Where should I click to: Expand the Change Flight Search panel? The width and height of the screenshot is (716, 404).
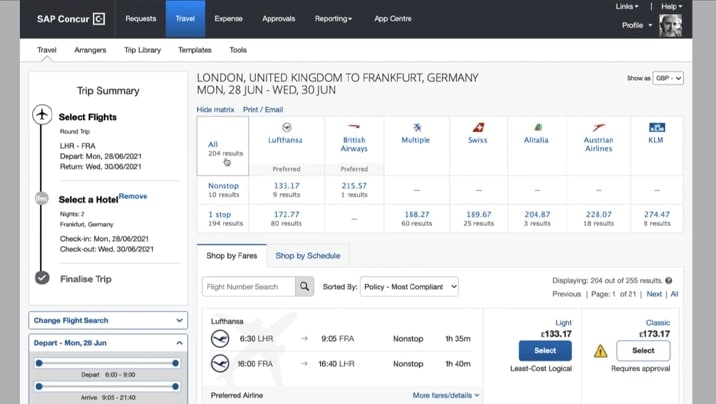pyautogui.click(x=108, y=320)
